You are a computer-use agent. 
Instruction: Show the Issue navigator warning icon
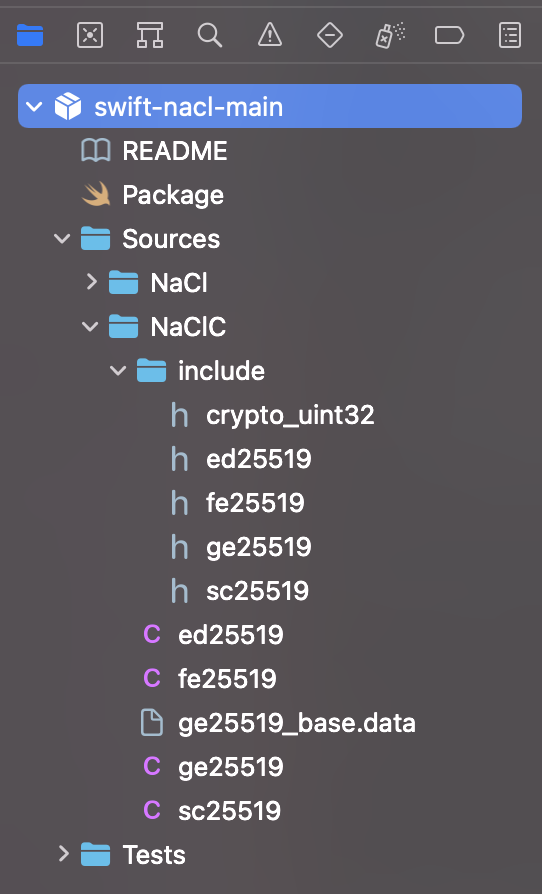270,35
